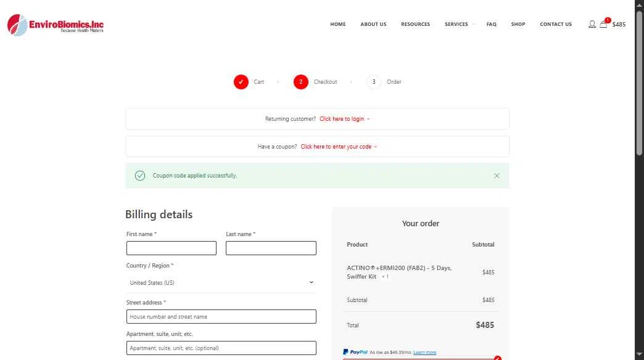
Task: Open the EnviroBiomics logo homepage link
Action: point(56,25)
